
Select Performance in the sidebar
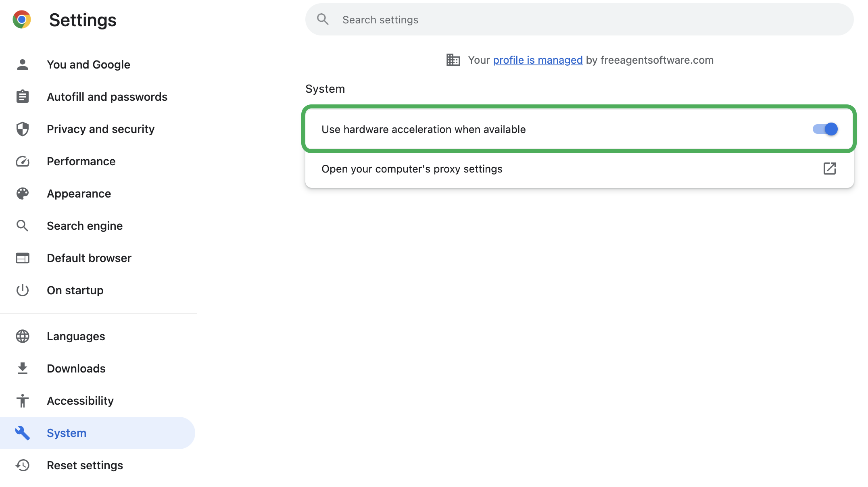point(98,161)
